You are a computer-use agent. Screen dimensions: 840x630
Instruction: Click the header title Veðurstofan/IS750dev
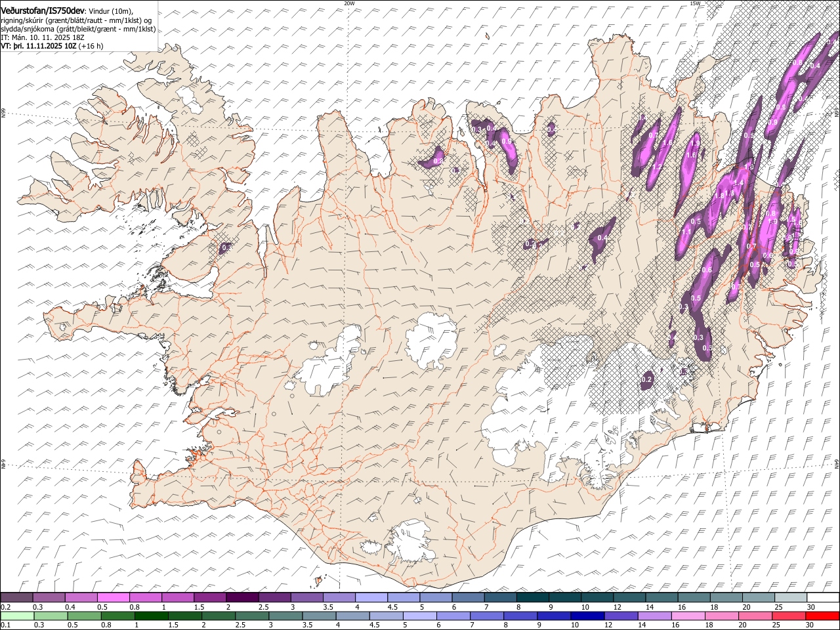tap(42, 11)
